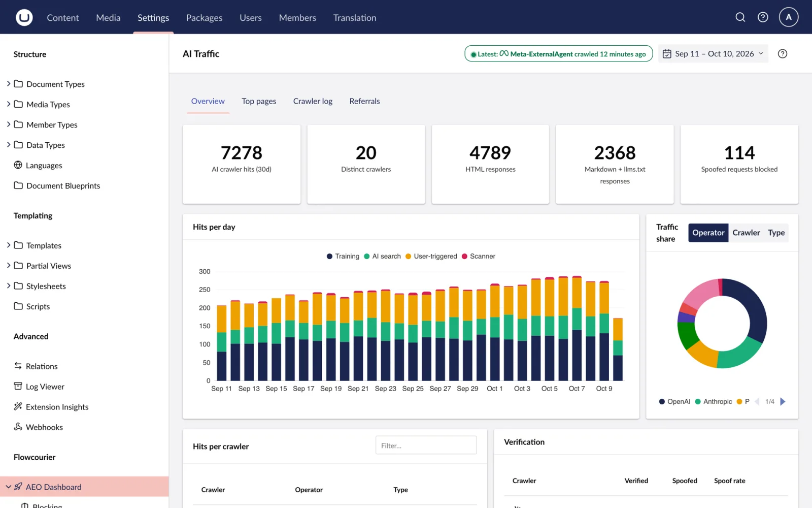The image size is (812, 508).
Task: Toggle AI search series in legend
Action: click(x=382, y=256)
